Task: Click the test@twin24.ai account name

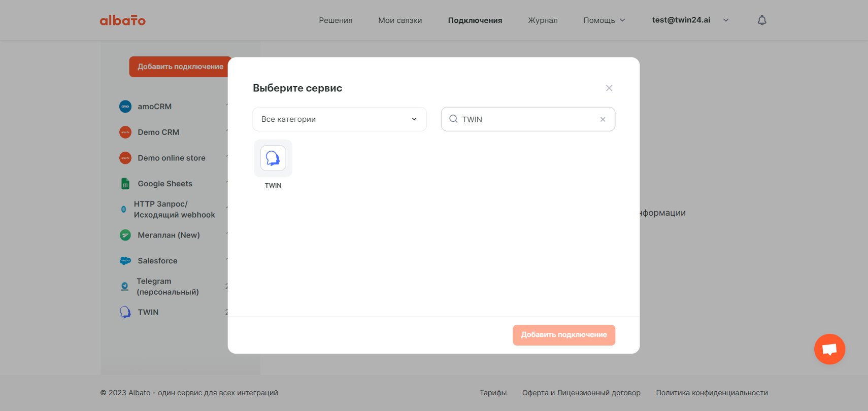Action: click(x=681, y=20)
